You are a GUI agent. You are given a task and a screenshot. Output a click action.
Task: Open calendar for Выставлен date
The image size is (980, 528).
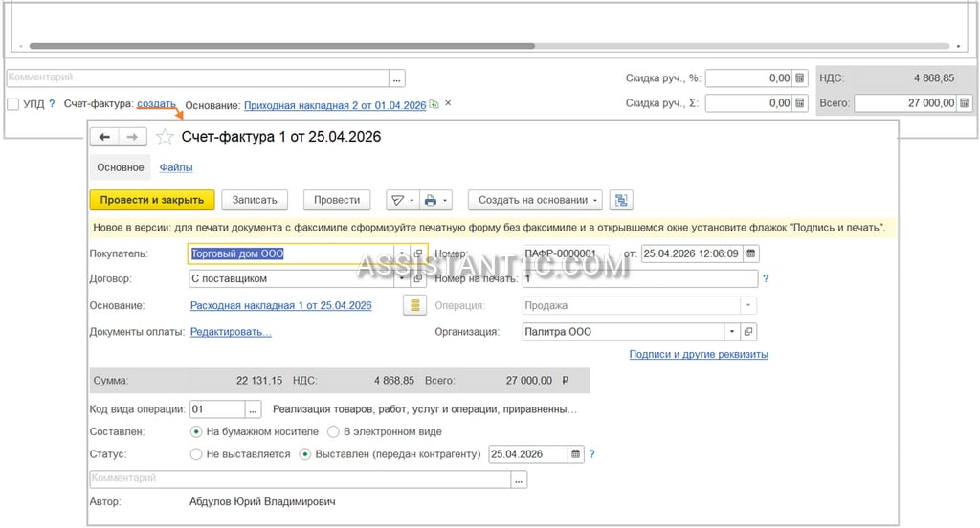(575, 454)
